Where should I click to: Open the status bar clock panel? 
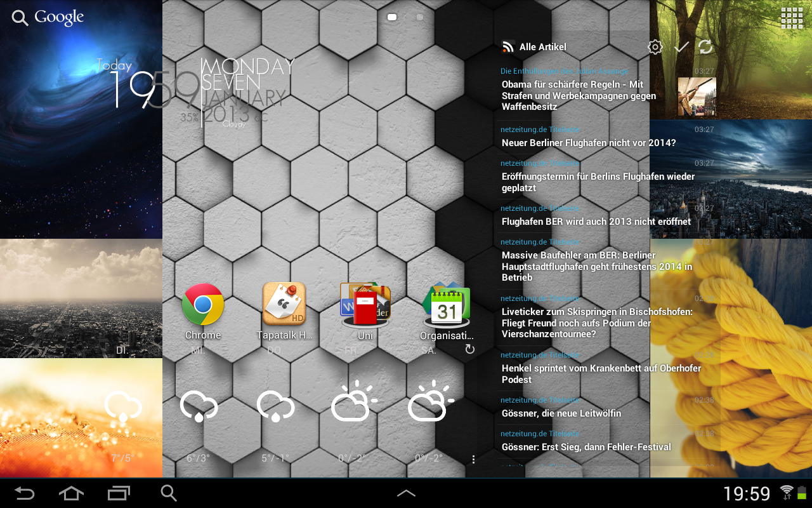click(x=747, y=493)
